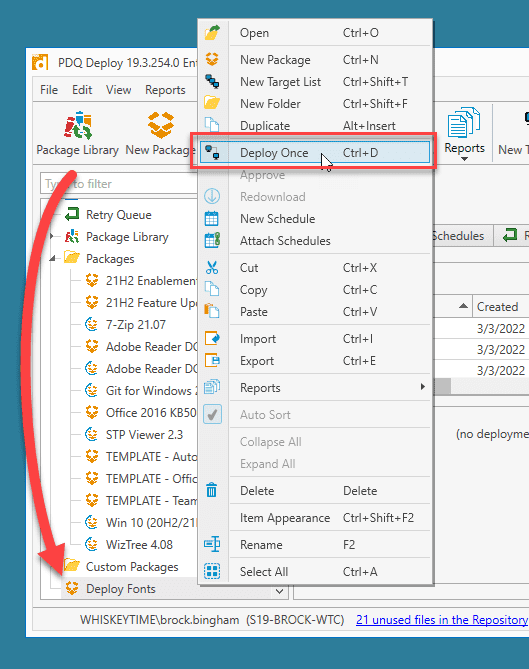
Task: Click the Package Library toolbar icon
Action: (78, 125)
